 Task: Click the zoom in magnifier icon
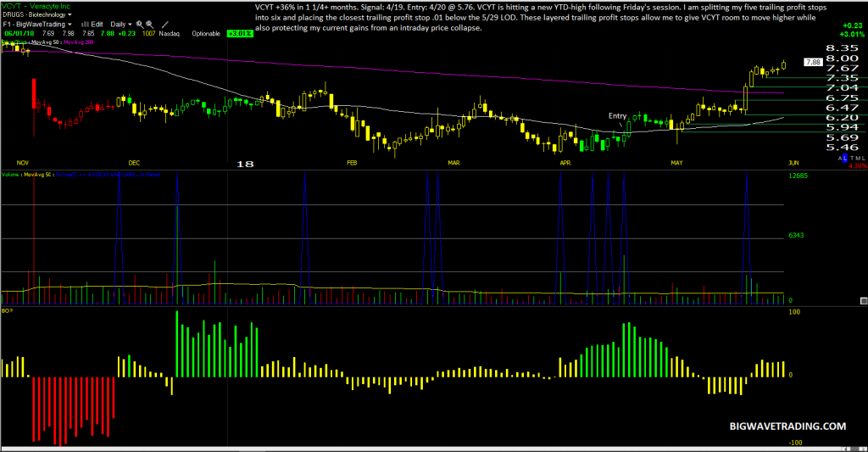pos(140,25)
